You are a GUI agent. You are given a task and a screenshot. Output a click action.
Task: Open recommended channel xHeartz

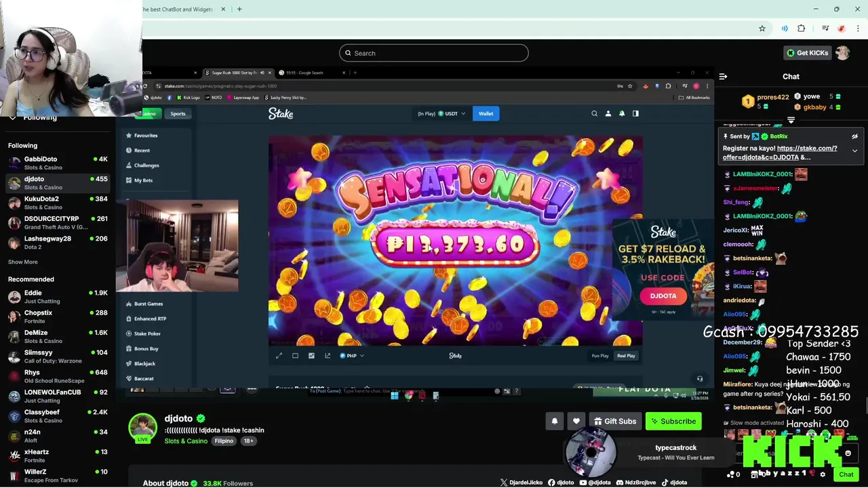pos(58,455)
